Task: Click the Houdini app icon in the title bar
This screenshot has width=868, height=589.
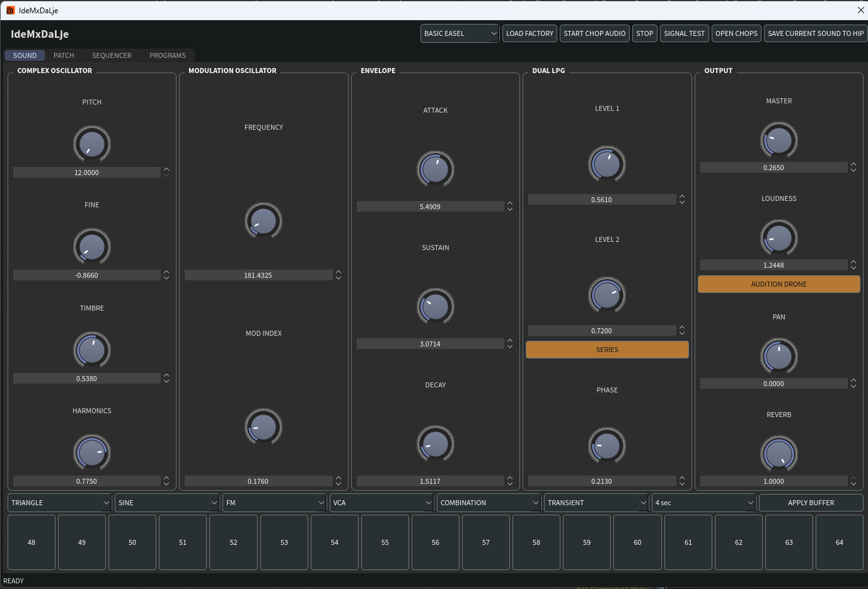Action: tap(10, 10)
